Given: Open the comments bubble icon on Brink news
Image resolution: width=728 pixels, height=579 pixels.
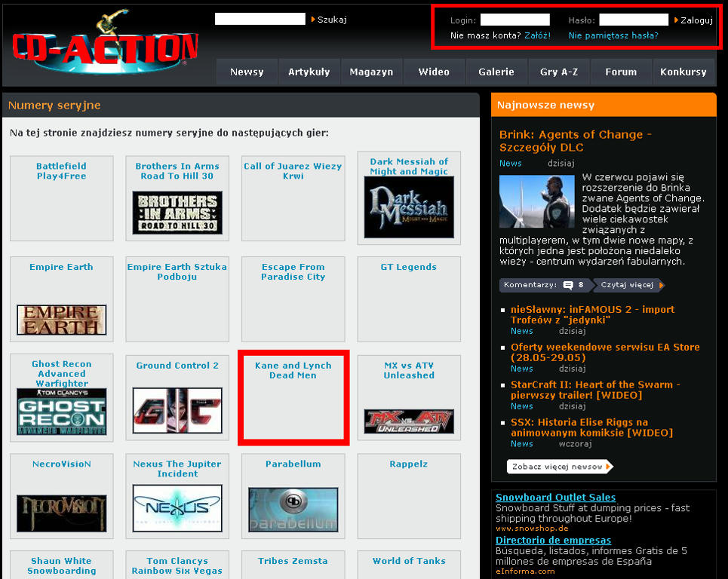Looking at the screenshot, I should click(568, 285).
